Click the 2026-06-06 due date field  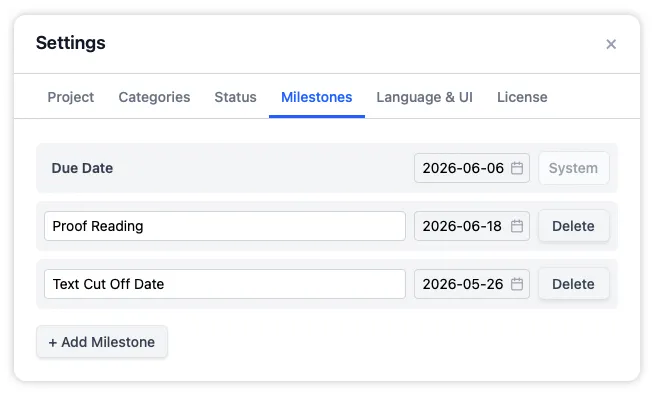(x=472, y=168)
